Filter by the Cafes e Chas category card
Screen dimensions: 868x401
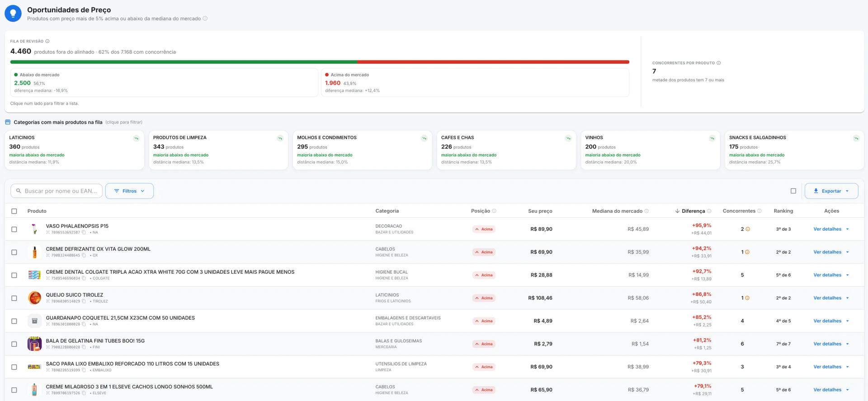pos(506,150)
